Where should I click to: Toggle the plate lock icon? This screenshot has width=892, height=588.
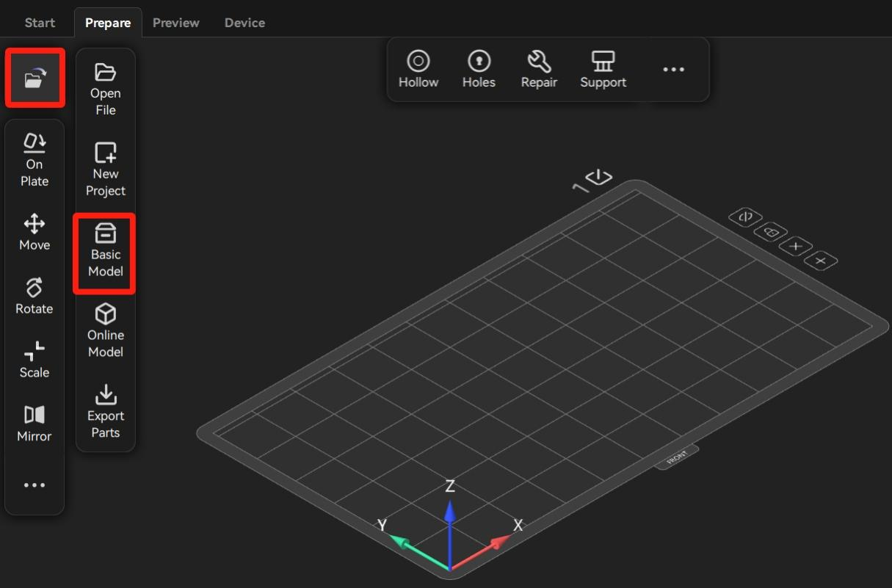[x=770, y=232]
